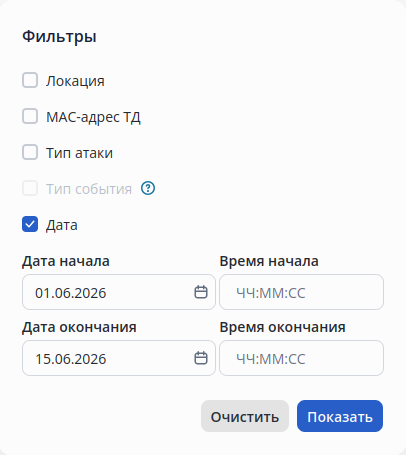Click the greyed Тип события label text

(89, 189)
